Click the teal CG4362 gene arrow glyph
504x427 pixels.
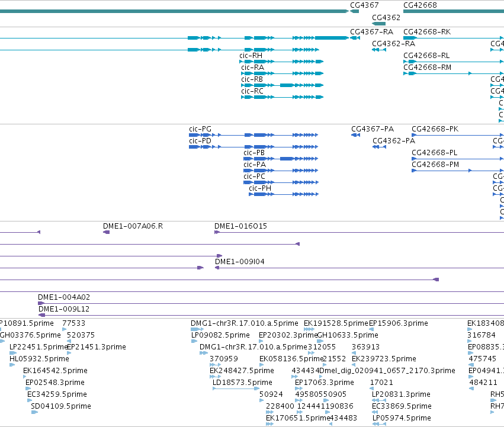[x=378, y=24]
